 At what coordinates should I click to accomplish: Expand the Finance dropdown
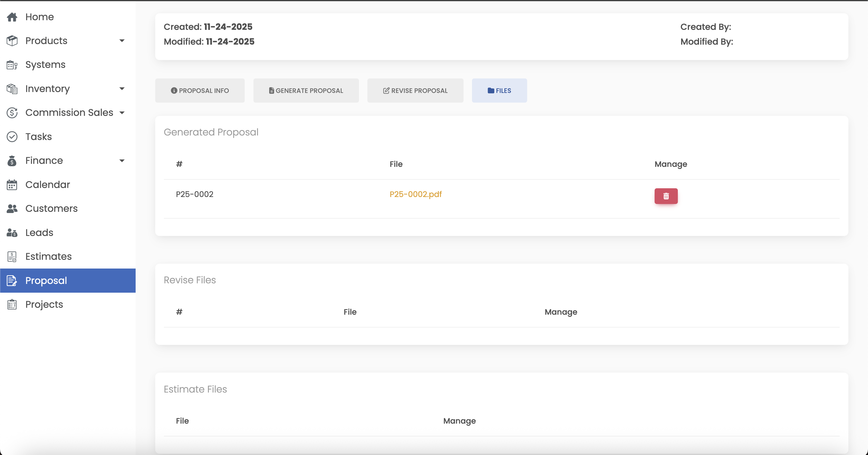pyautogui.click(x=122, y=161)
